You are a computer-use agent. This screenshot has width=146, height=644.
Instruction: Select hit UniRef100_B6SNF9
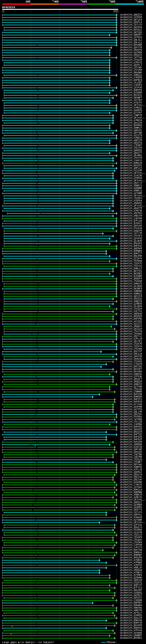(131, 289)
